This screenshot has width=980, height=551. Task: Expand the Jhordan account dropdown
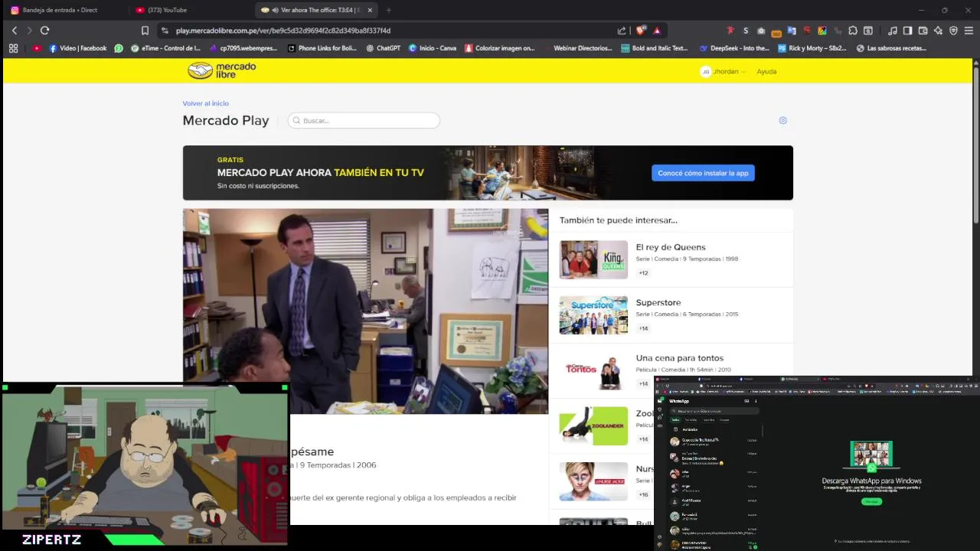[x=729, y=71]
